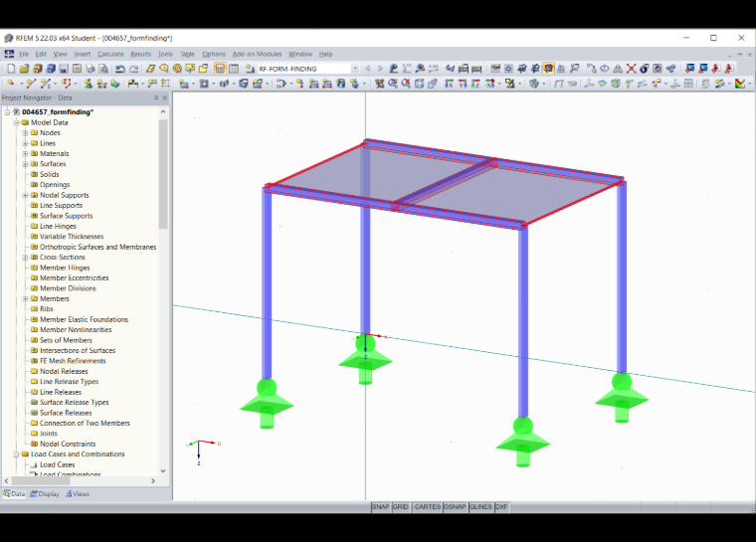Select the new line tool icon
The width and height of the screenshot is (756, 542).
(31, 84)
